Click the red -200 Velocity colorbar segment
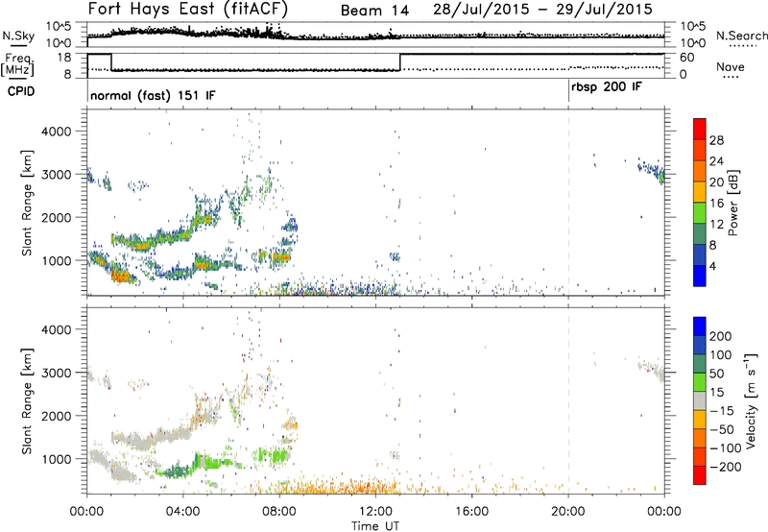Screen dimensions: 768x532 700,475
